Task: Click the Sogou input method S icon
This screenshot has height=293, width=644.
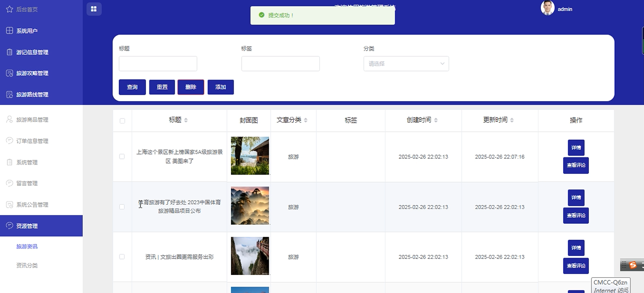Action: 632,265
